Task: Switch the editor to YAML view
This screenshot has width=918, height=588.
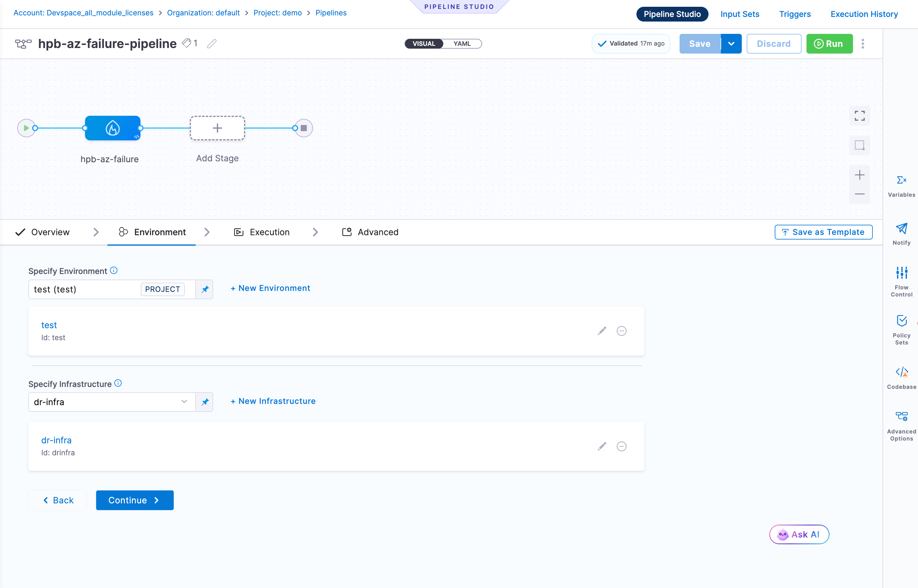Action: click(x=462, y=43)
